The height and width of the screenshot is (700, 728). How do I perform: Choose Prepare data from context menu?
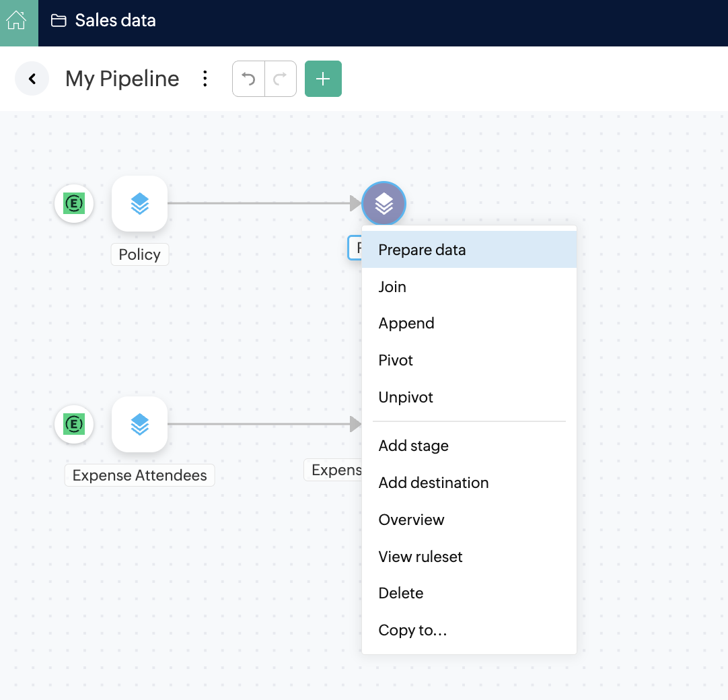[x=422, y=250]
